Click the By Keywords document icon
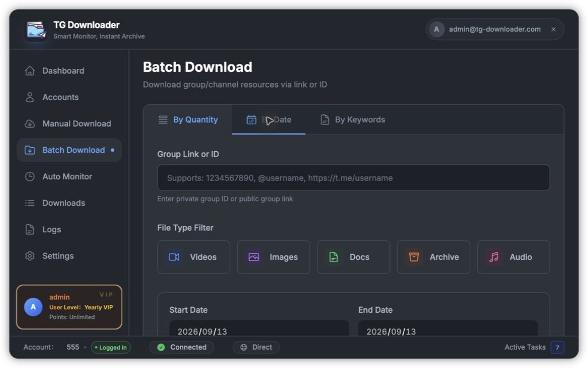 [x=325, y=120]
